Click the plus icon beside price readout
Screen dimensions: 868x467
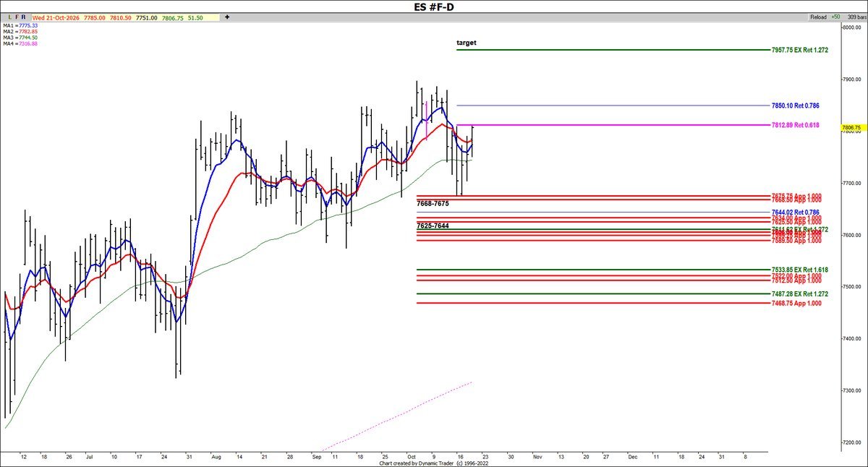point(226,16)
